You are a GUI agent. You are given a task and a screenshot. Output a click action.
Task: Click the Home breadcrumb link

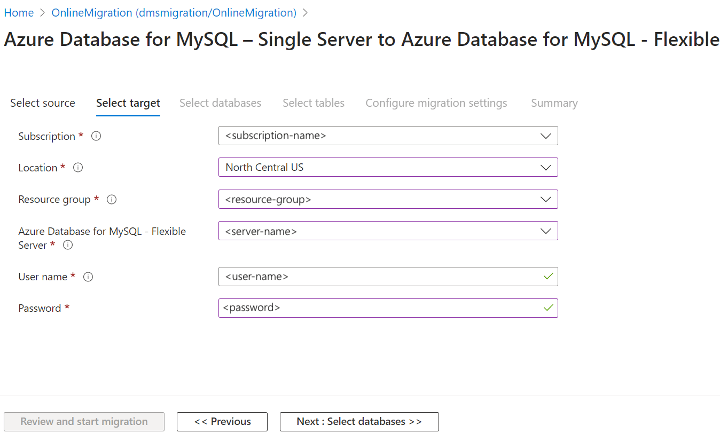coord(19,13)
